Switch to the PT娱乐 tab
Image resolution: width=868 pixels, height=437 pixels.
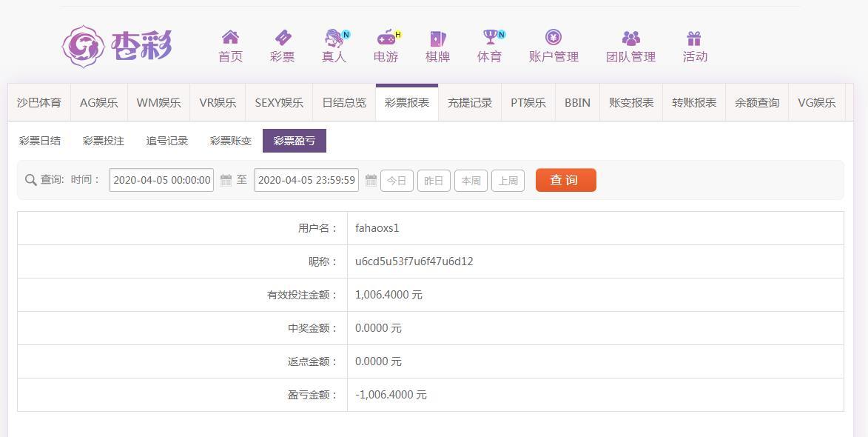tap(528, 102)
